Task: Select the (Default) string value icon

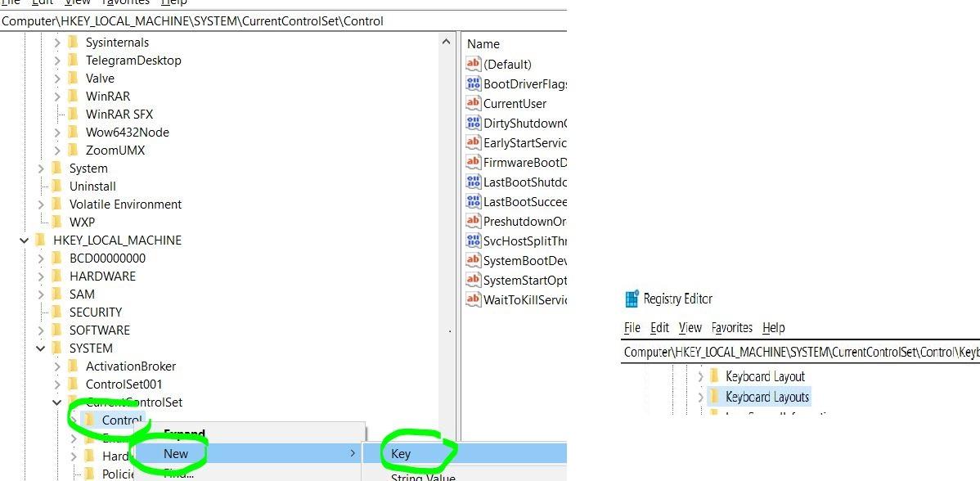Action: (473, 64)
